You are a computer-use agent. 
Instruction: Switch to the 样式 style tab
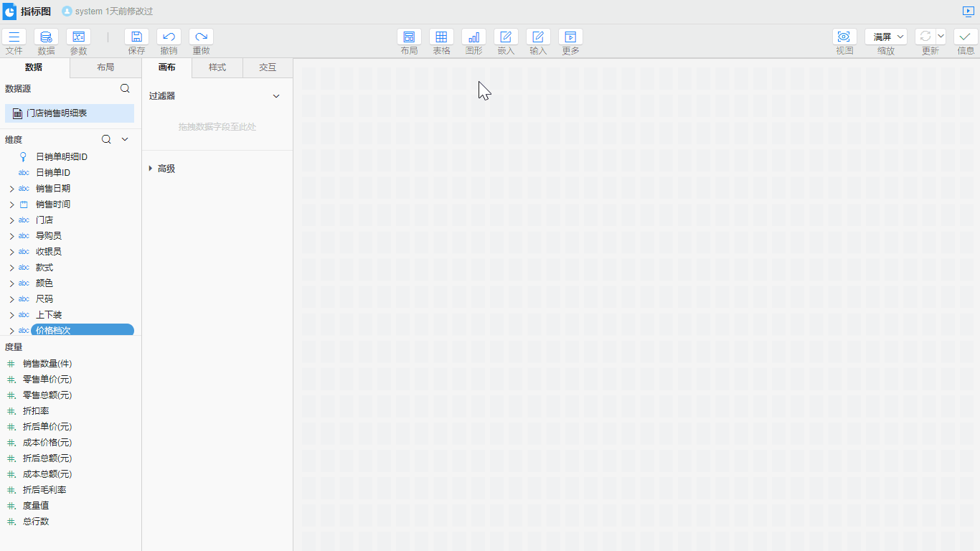click(x=217, y=67)
